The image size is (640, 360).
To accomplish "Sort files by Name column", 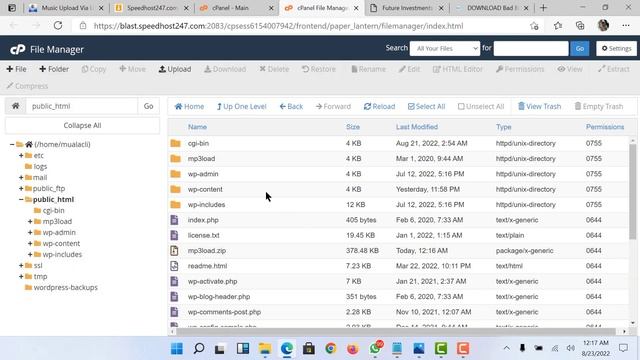I will point(197,127).
